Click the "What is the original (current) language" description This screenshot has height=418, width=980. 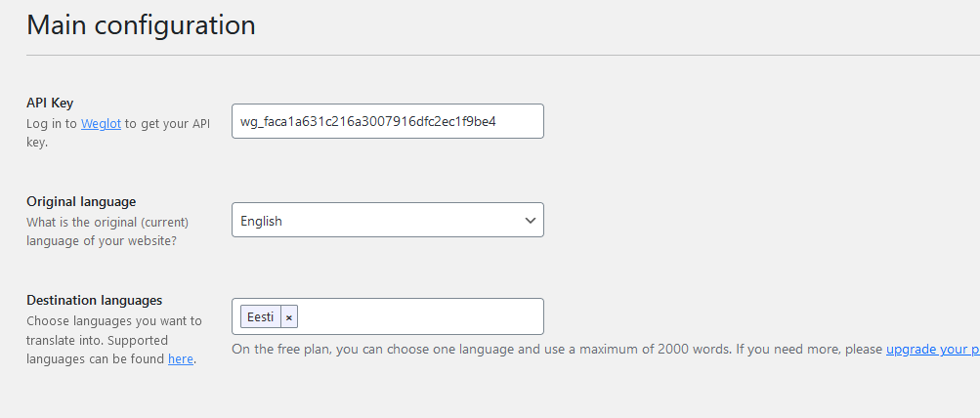coord(107,231)
